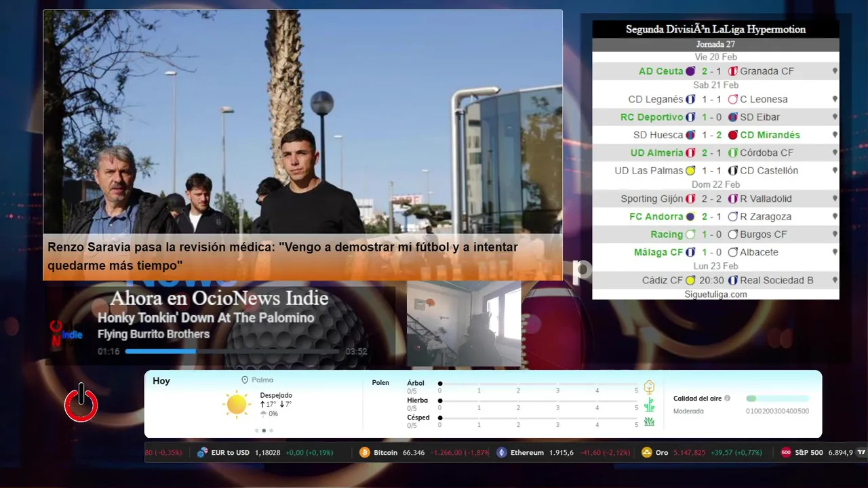Click the 2 - 2 Gijón Valladolid score
The height and width of the screenshot is (488, 868).
pos(712,199)
